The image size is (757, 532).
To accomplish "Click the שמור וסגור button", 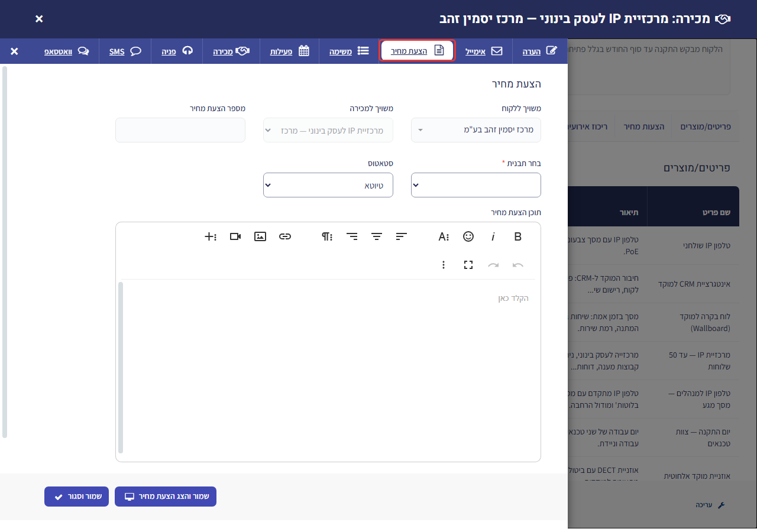I will click(x=76, y=497).
